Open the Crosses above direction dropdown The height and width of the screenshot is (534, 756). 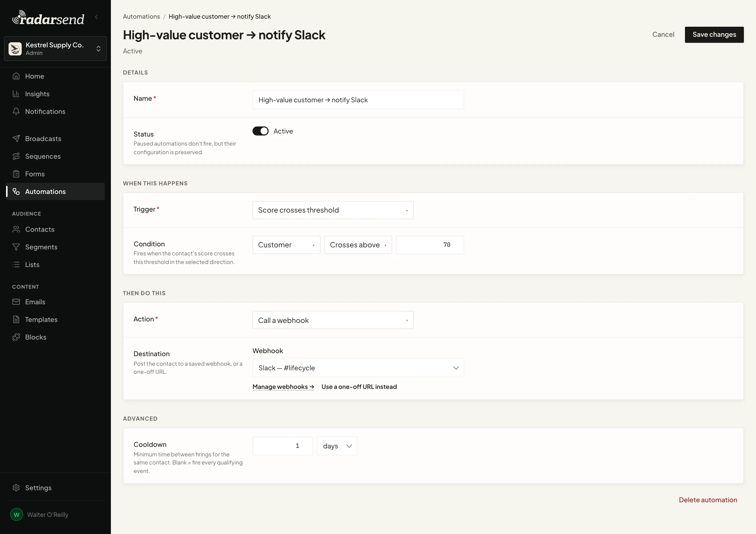point(358,245)
